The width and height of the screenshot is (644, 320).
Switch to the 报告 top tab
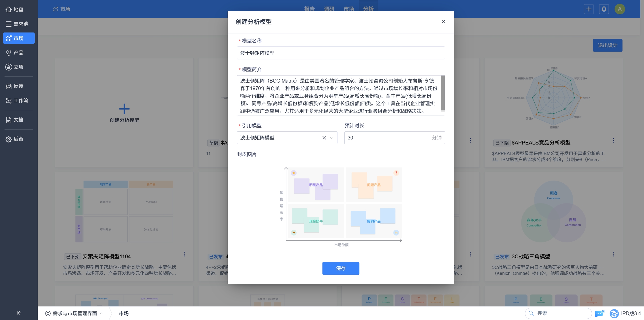[x=309, y=9]
